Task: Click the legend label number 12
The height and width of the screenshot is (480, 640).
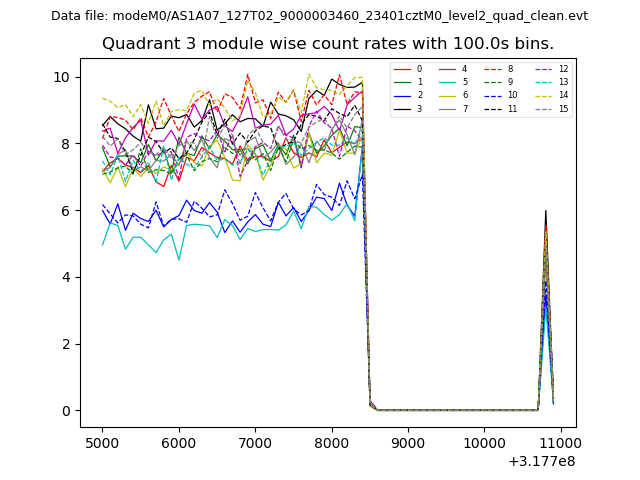Action: [563, 69]
